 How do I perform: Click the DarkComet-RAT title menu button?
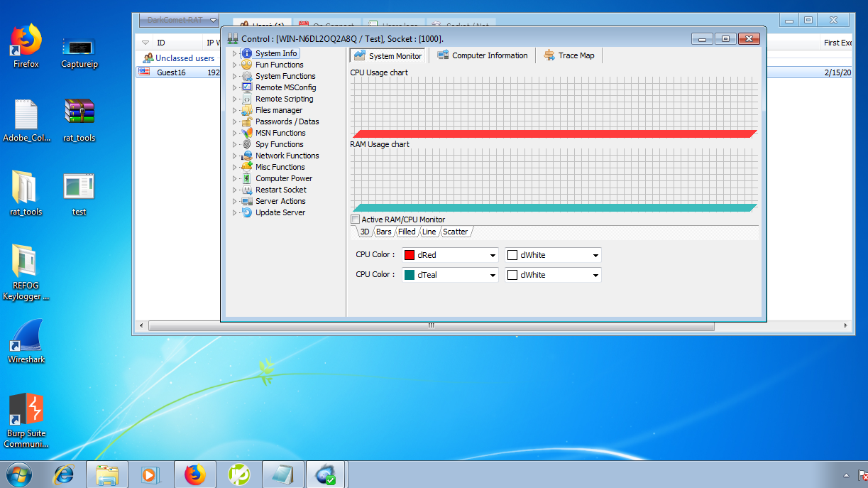[179, 20]
